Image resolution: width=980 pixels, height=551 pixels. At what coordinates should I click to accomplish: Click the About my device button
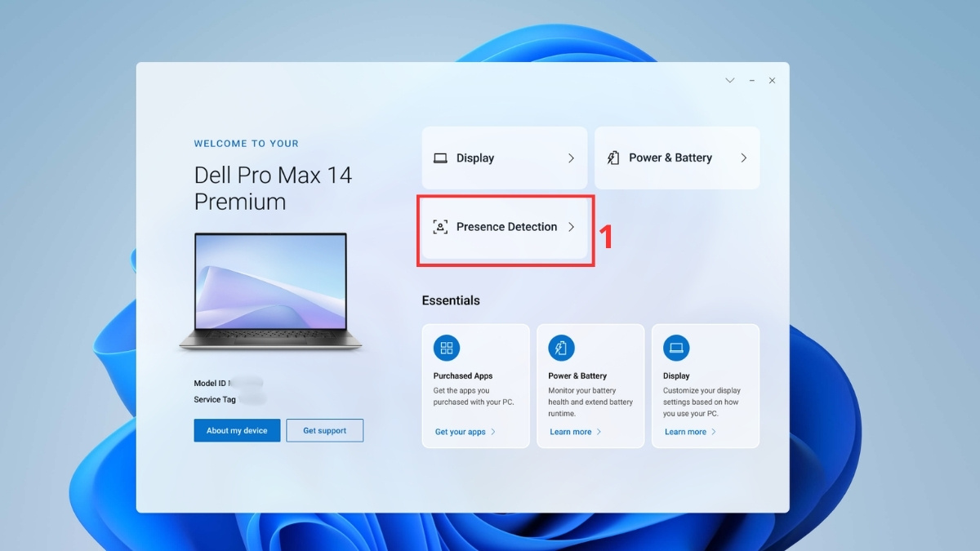237,430
